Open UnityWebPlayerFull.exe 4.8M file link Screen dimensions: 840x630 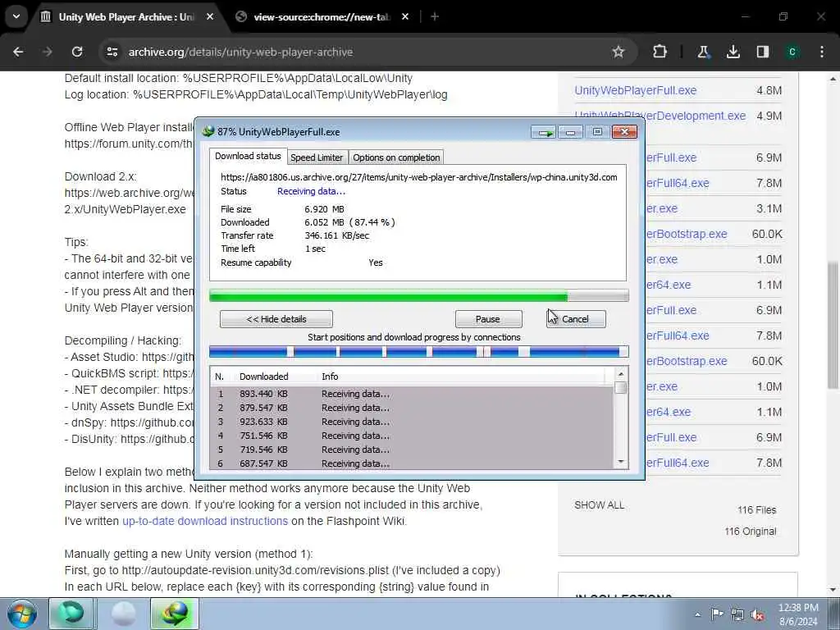[636, 90]
